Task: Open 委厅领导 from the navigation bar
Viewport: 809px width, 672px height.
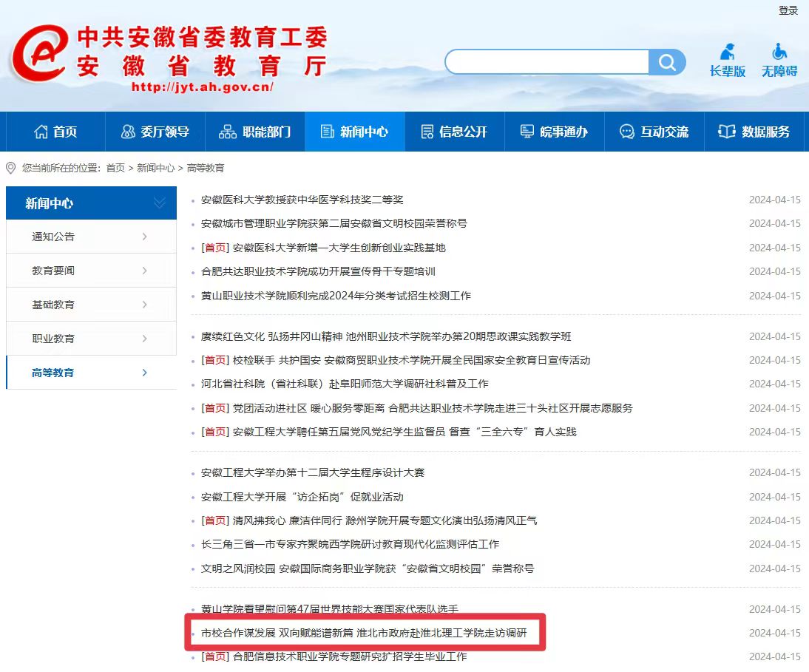Action: (155, 132)
